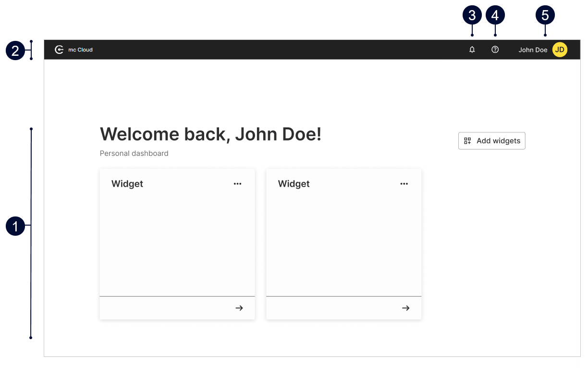Click the yellow JD user avatar

(x=560, y=50)
